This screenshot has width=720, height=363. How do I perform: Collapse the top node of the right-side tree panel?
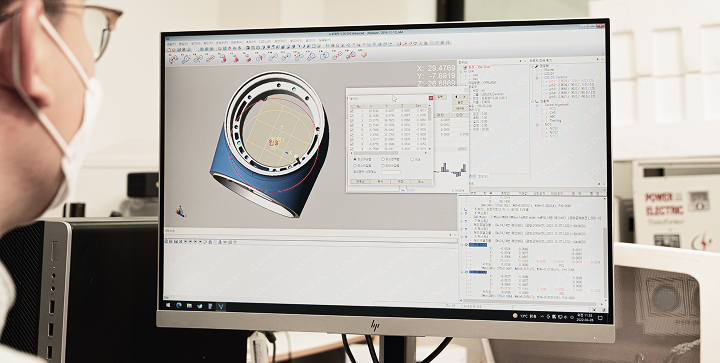pos(536,66)
